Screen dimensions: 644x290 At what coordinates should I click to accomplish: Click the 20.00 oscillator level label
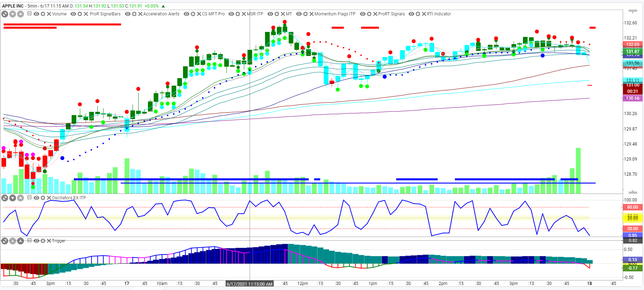point(633,229)
